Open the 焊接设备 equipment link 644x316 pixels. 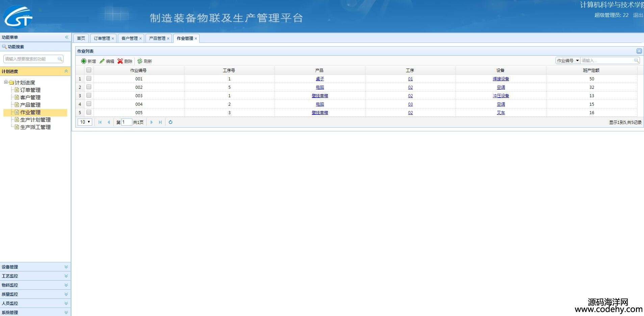(x=500, y=79)
